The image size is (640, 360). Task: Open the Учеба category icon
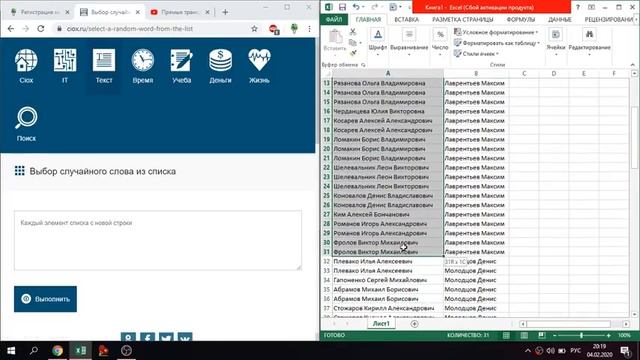coord(182,65)
